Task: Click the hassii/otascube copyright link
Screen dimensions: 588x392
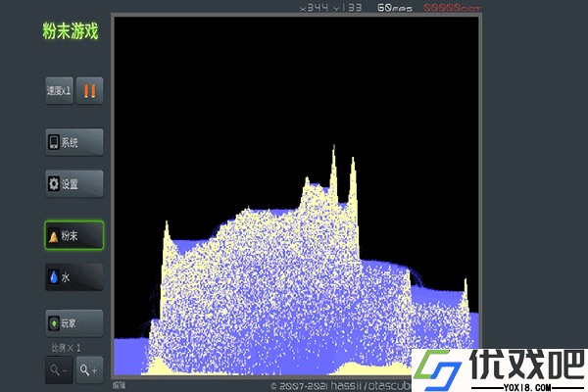Action: tap(340, 386)
